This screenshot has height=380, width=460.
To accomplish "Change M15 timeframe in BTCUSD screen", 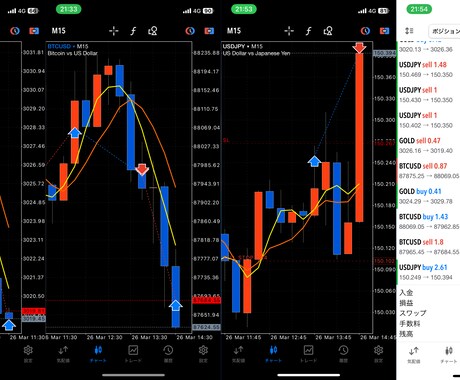I will pos(59,31).
